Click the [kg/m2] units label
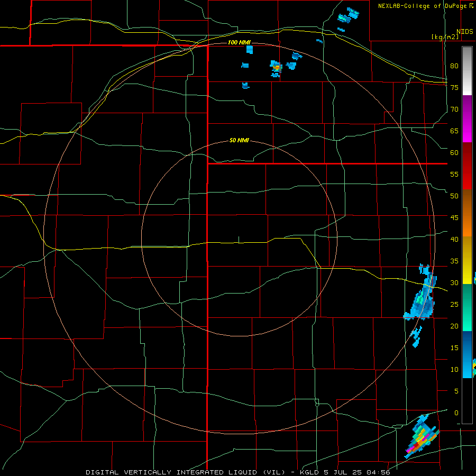This screenshot has width=476, height=476. coord(445,36)
